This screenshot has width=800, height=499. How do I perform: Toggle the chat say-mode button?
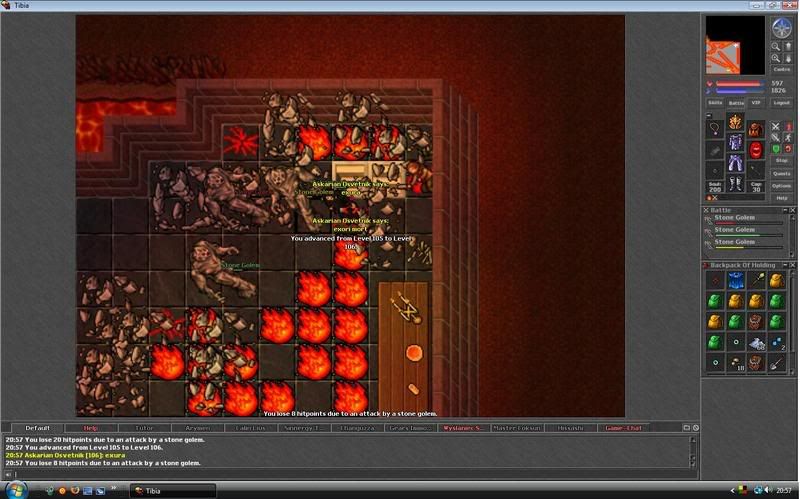(x=8, y=474)
